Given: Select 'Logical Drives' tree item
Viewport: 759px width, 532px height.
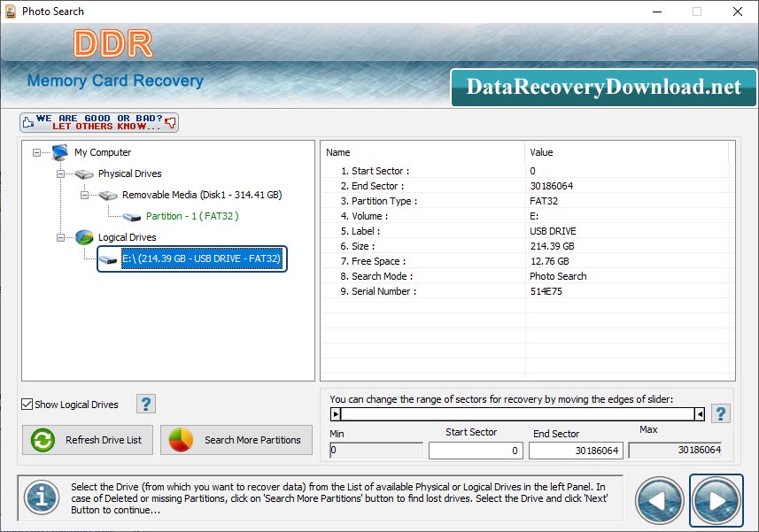Looking at the screenshot, I should tap(128, 237).
